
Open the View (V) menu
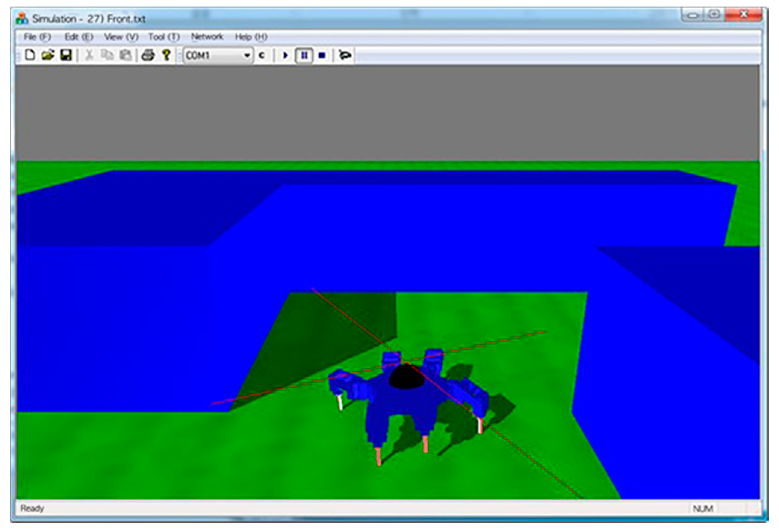[121, 36]
